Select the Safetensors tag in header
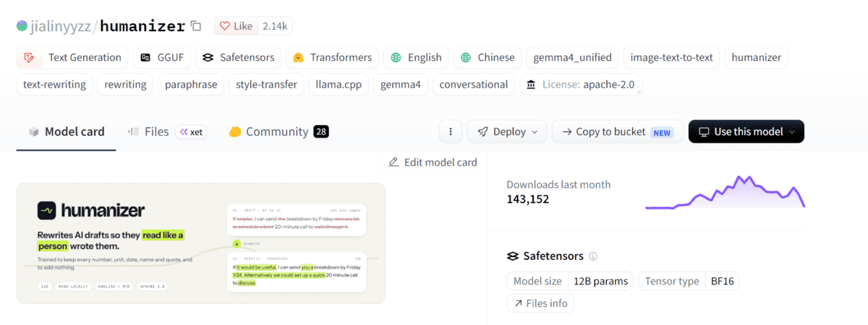Screen dimensions: 868x325 coord(238,57)
